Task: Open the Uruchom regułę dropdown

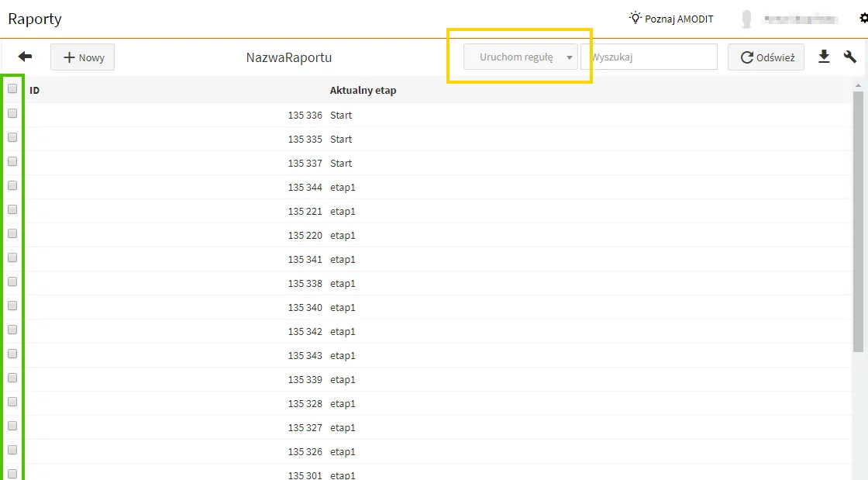Action: (x=520, y=57)
